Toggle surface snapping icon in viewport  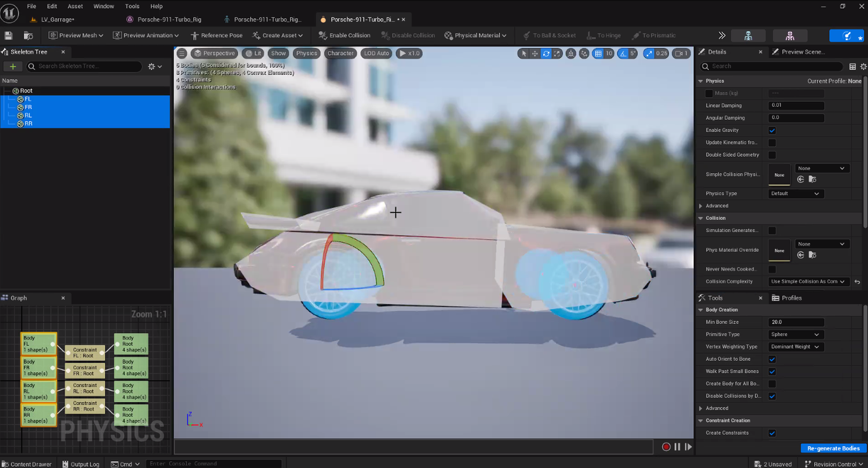point(584,53)
